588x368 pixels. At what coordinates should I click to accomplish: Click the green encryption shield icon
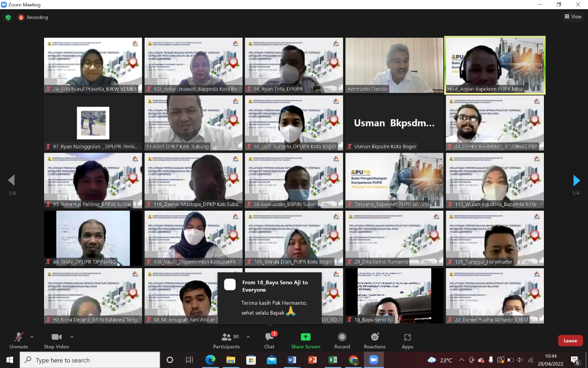coord(8,17)
